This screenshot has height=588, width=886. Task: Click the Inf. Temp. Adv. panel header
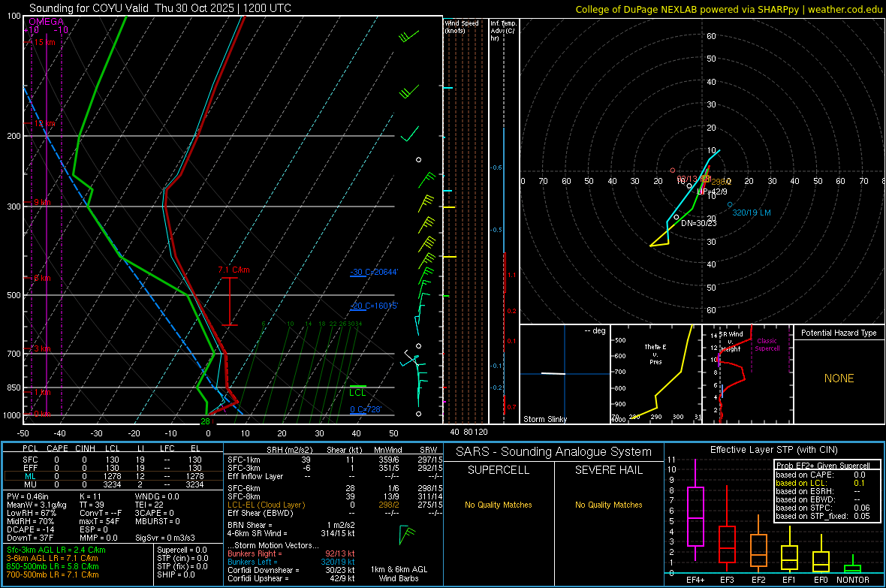[502, 31]
